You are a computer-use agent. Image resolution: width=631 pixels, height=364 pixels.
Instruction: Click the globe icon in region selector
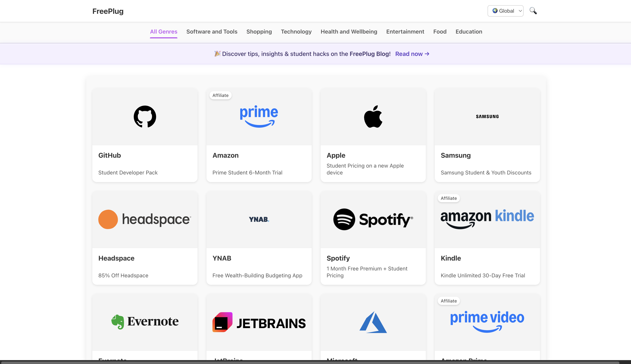495,11
